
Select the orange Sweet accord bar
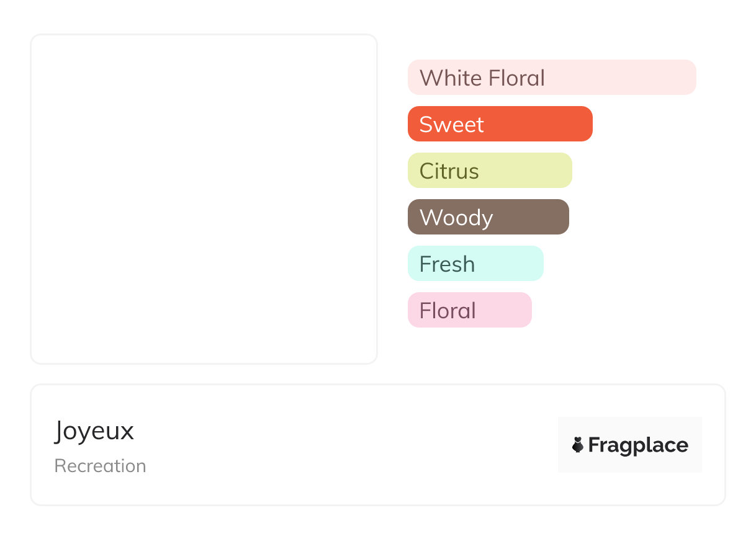pyautogui.click(x=539, y=124)
